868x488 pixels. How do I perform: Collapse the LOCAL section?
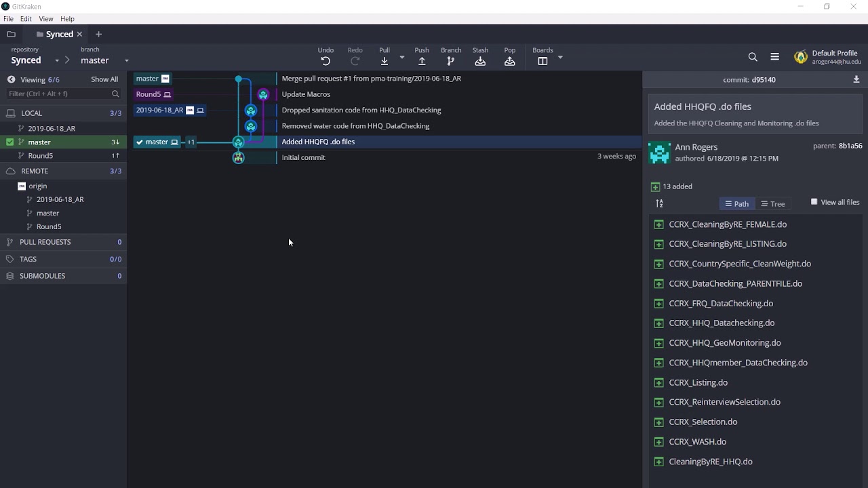tap(64, 113)
